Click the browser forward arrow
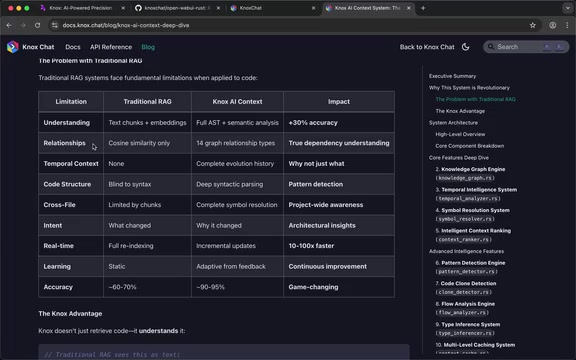The height and width of the screenshot is (360, 576). [x=23, y=25]
